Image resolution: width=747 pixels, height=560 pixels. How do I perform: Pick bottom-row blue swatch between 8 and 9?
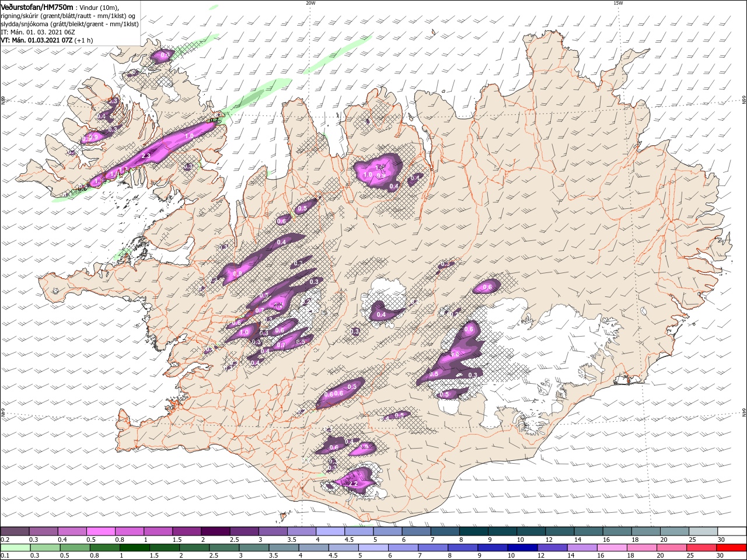[x=463, y=547]
